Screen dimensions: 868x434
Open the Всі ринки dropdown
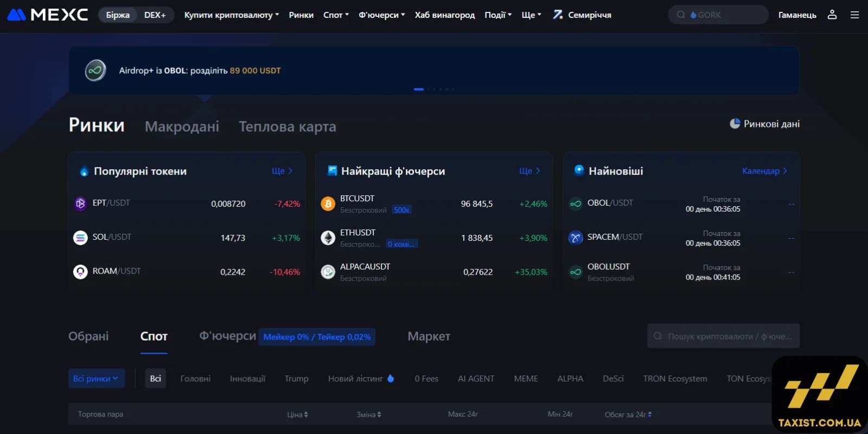click(x=97, y=379)
